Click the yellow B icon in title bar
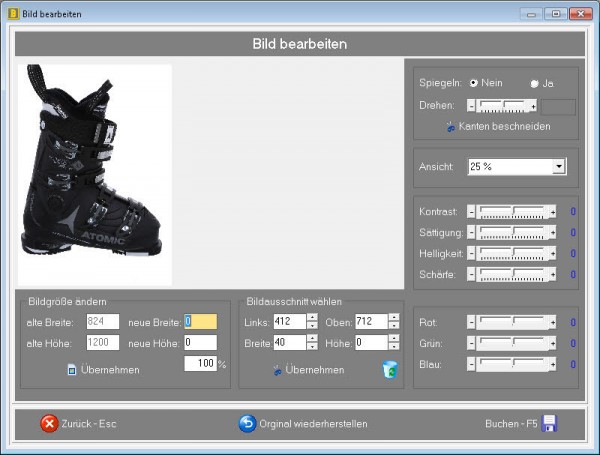 pyautogui.click(x=13, y=14)
